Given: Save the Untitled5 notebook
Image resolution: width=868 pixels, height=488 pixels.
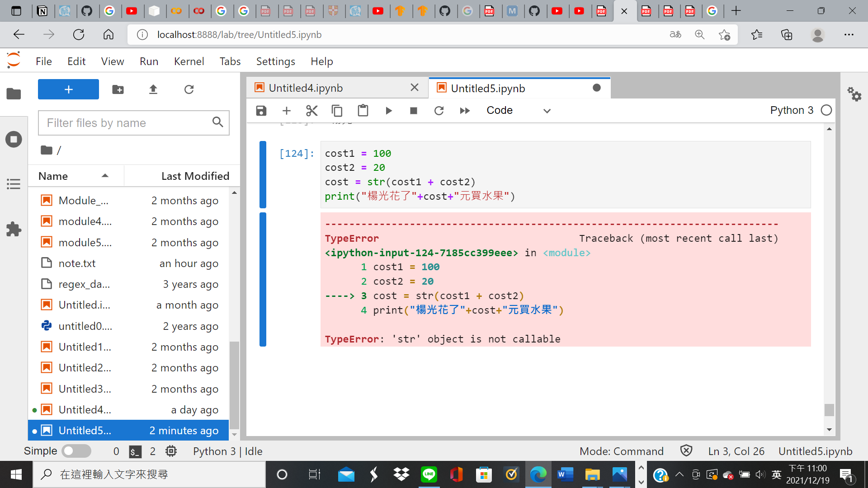Looking at the screenshot, I should pos(261,110).
